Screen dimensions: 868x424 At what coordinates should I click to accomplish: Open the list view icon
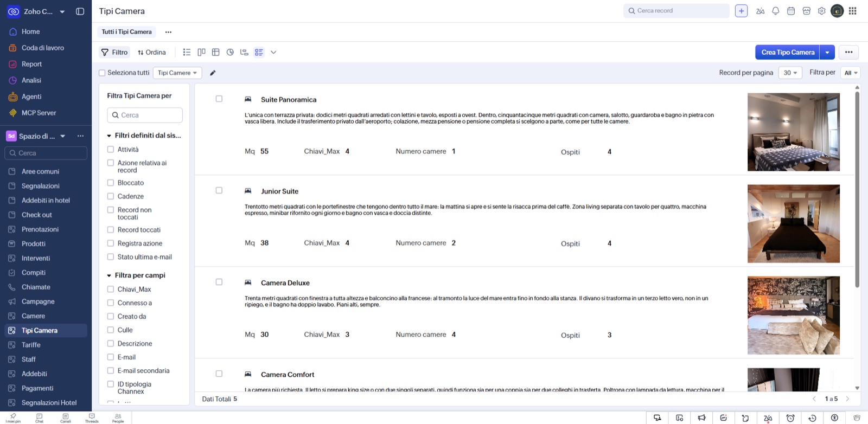pyautogui.click(x=187, y=52)
